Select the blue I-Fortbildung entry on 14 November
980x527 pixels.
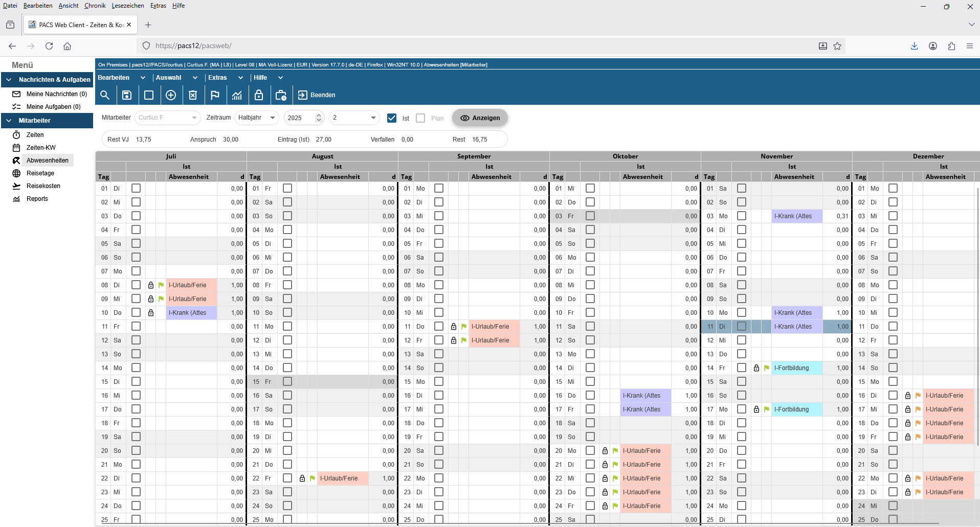coord(796,368)
